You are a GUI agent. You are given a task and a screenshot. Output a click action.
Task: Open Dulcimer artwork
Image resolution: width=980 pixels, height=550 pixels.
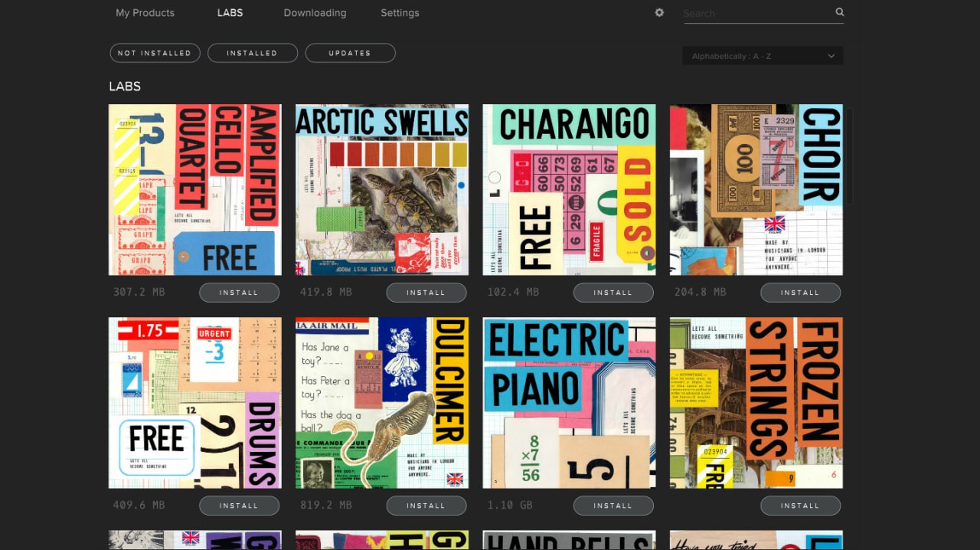[382, 403]
